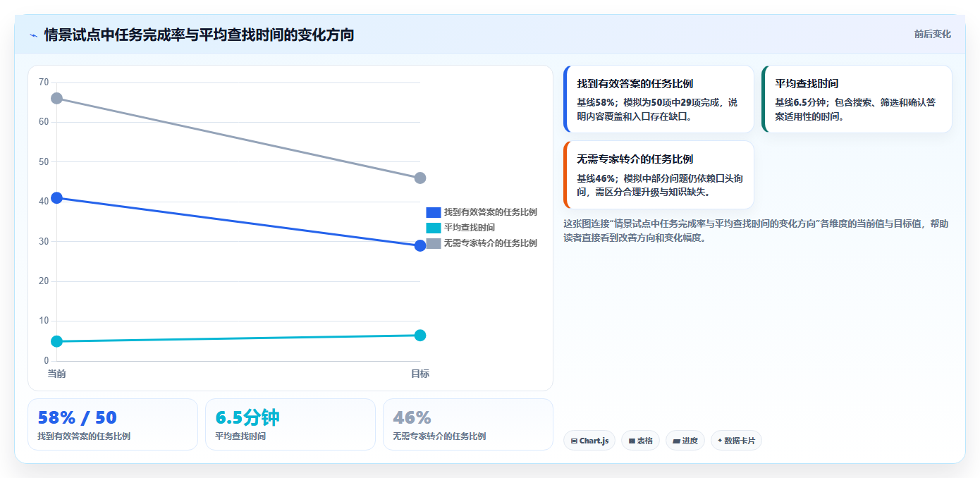Select the 进度 tag
This screenshot has height=478, width=980.
[685, 441]
